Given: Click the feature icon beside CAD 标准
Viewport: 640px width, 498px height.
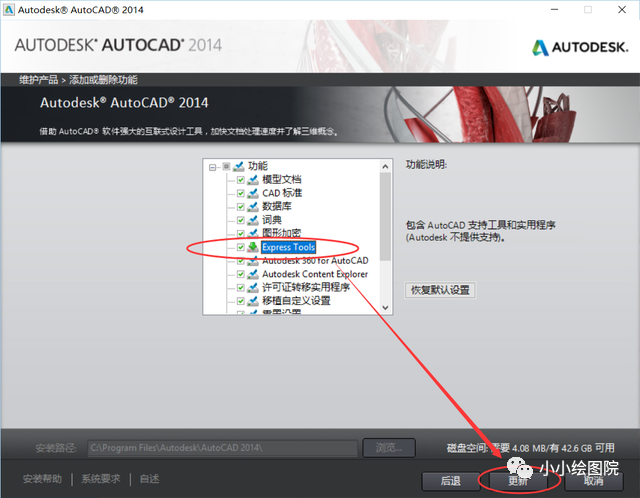Looking at the screenshot, I should [x=253, y=193].
